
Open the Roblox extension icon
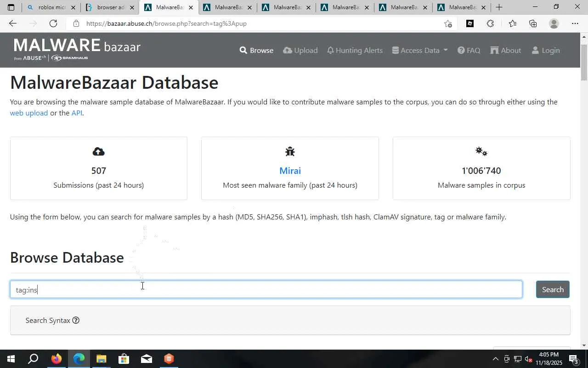point(470,23)
